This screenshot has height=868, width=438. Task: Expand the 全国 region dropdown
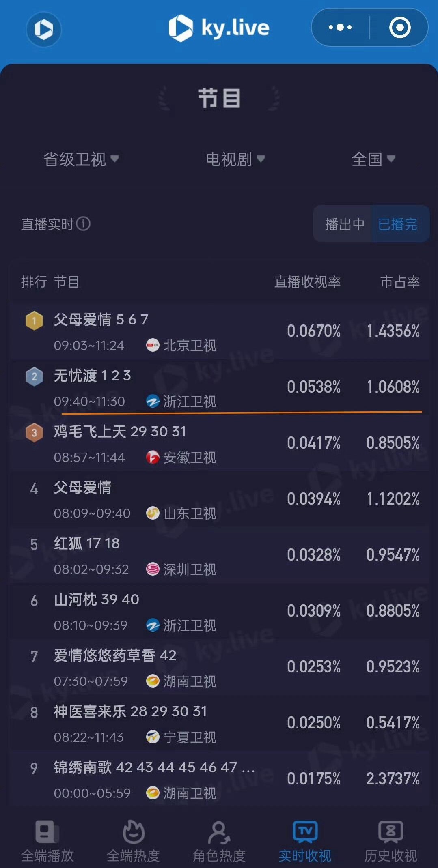click(373, 159)
